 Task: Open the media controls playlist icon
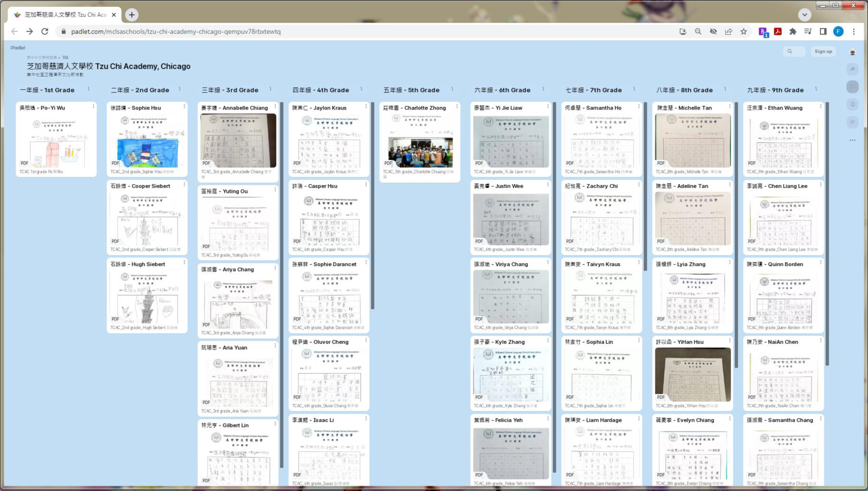tap(808, 32)
